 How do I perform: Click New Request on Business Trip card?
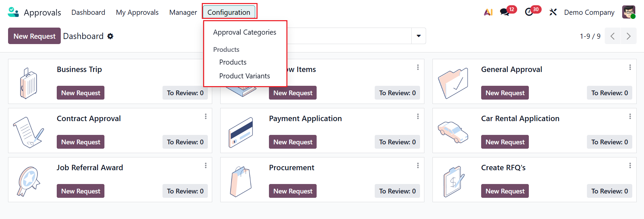tap(81, 93)
